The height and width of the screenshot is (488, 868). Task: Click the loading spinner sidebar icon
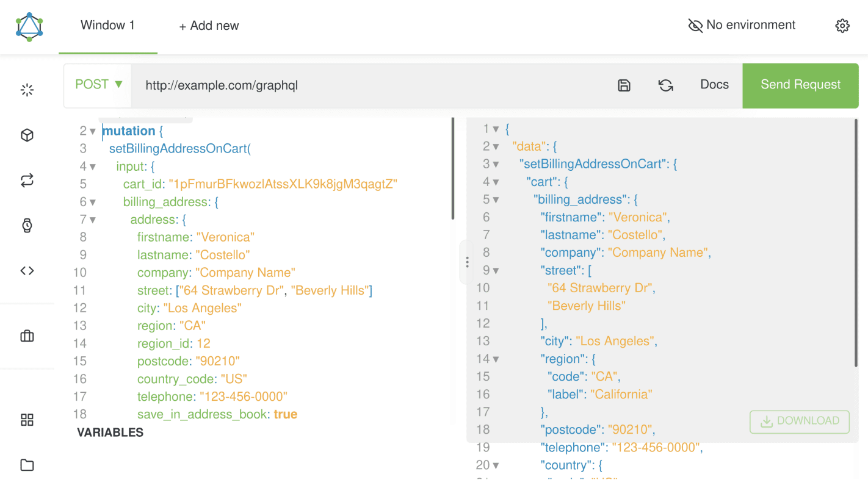pos(27,90)
